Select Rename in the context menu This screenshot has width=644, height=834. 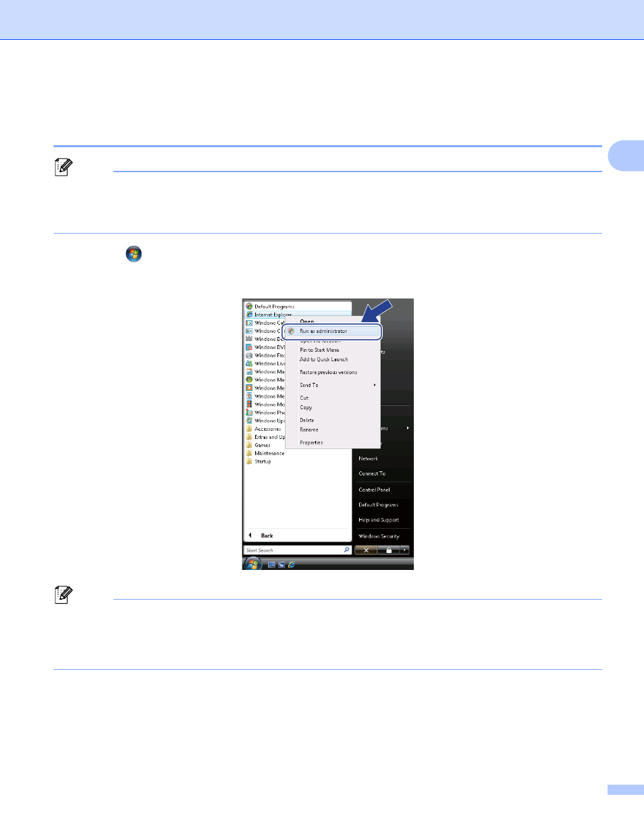tap(308, 429)
